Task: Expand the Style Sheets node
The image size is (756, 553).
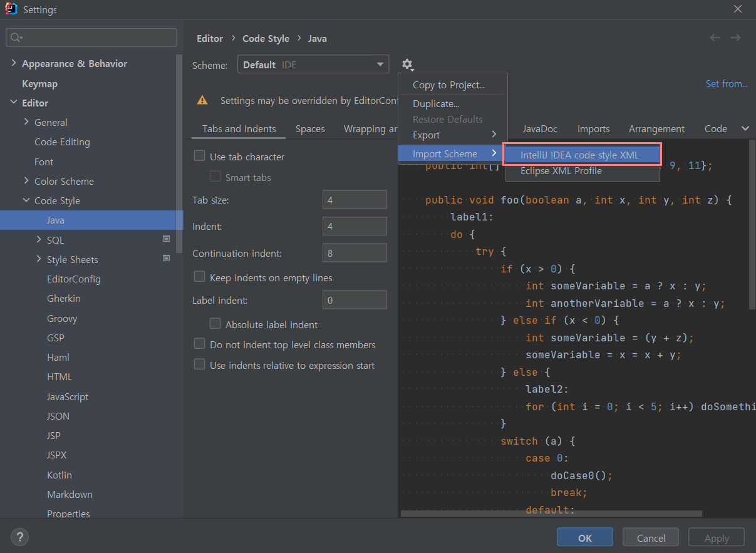Action: (39, 259)
